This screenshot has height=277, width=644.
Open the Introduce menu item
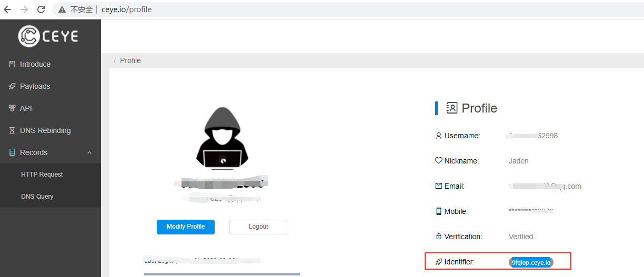point(35,64)
